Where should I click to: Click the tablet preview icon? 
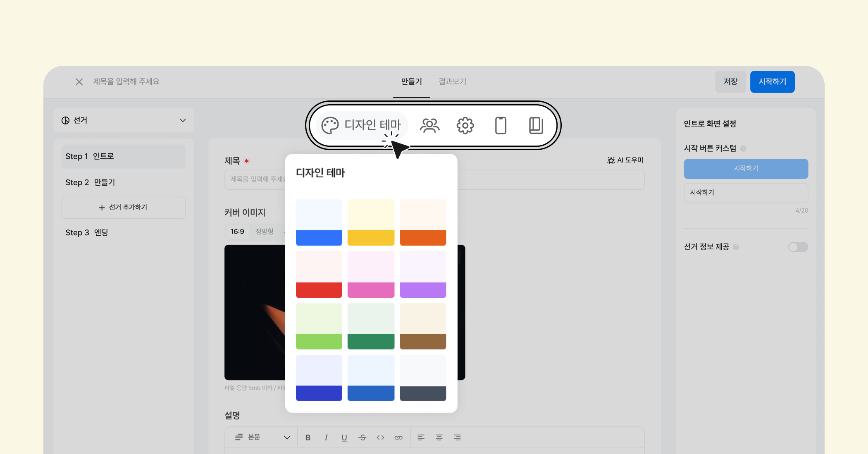536,125
